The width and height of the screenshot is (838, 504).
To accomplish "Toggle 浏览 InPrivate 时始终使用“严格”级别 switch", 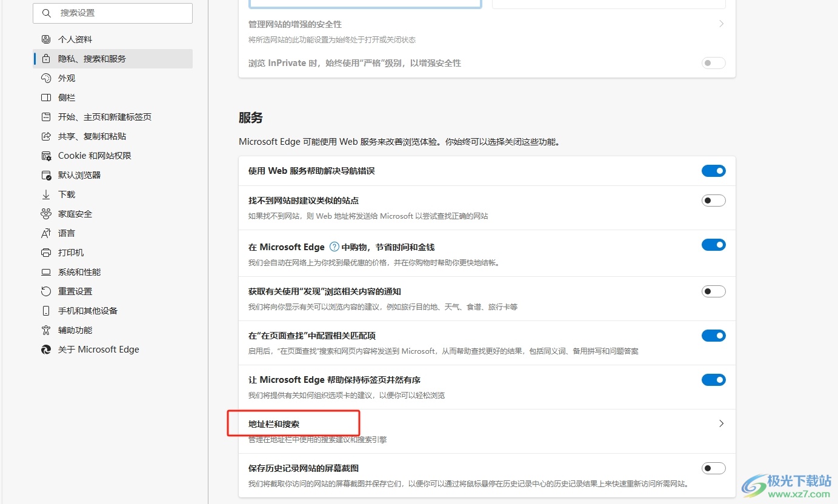I will 713,63.
